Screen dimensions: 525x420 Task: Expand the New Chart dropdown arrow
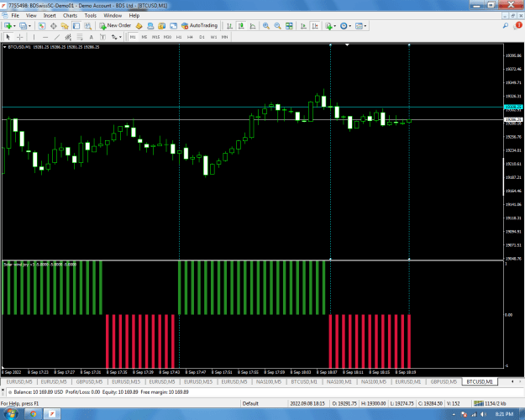(x=14, y=26)
